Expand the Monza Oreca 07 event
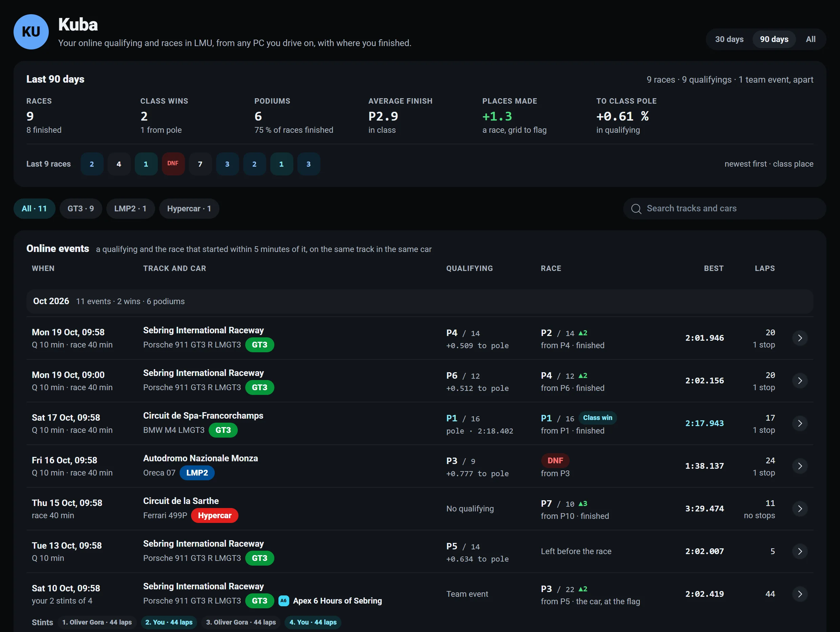Image resolution: width=840 pixels, height=632 pixels. pyautogui.click(x=800, y=466)
